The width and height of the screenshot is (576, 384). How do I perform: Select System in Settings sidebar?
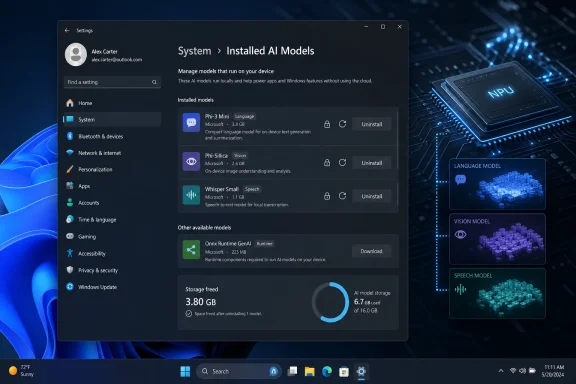tap(112, 119)
